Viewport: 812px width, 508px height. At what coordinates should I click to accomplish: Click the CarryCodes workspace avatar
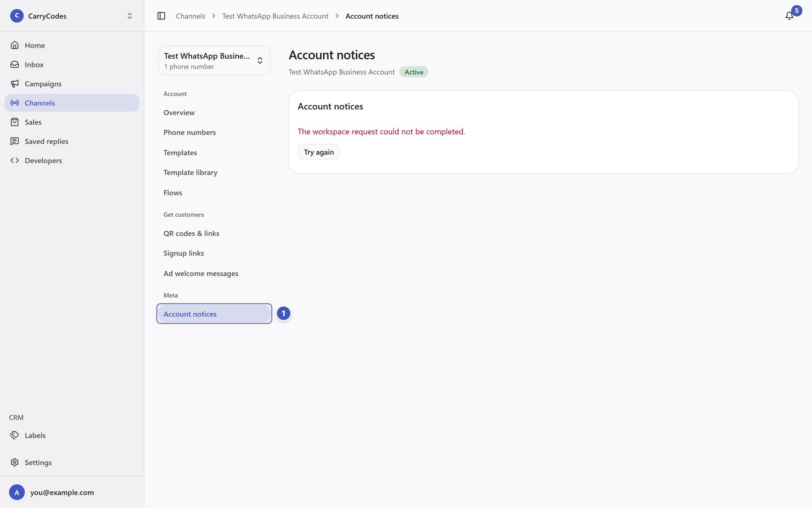click(17, 16)
